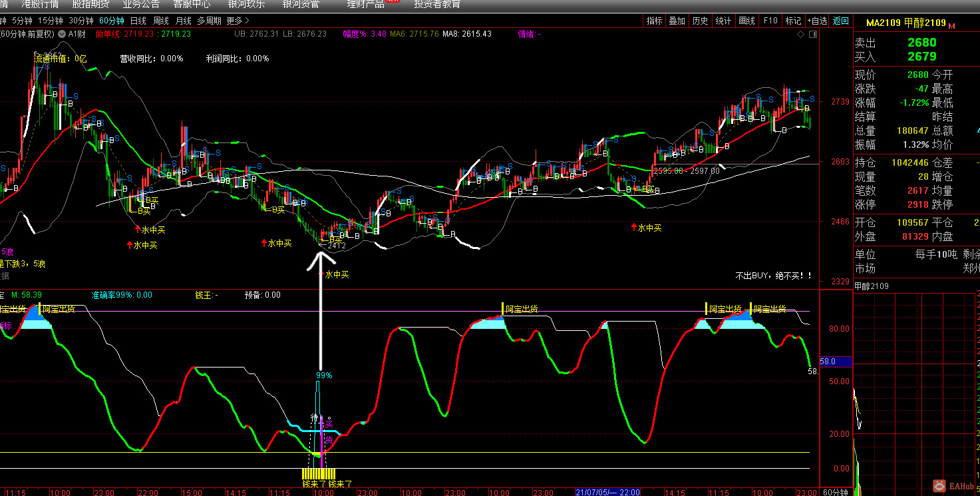Click the 幅度%: 3.48 readout
Screen dimensions: 980x496
click(365, 33)
